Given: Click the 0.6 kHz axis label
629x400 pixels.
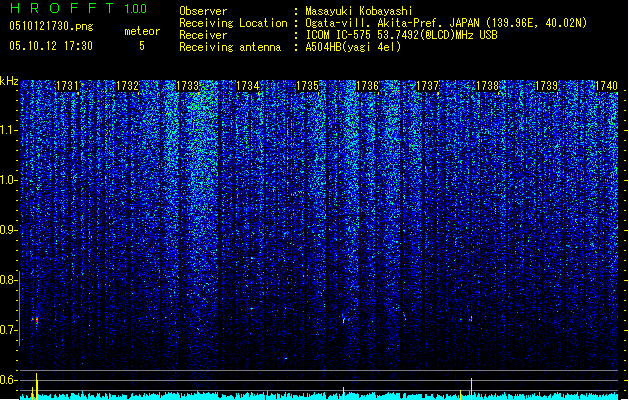Looking at the screenshot, I should (8, 380).
